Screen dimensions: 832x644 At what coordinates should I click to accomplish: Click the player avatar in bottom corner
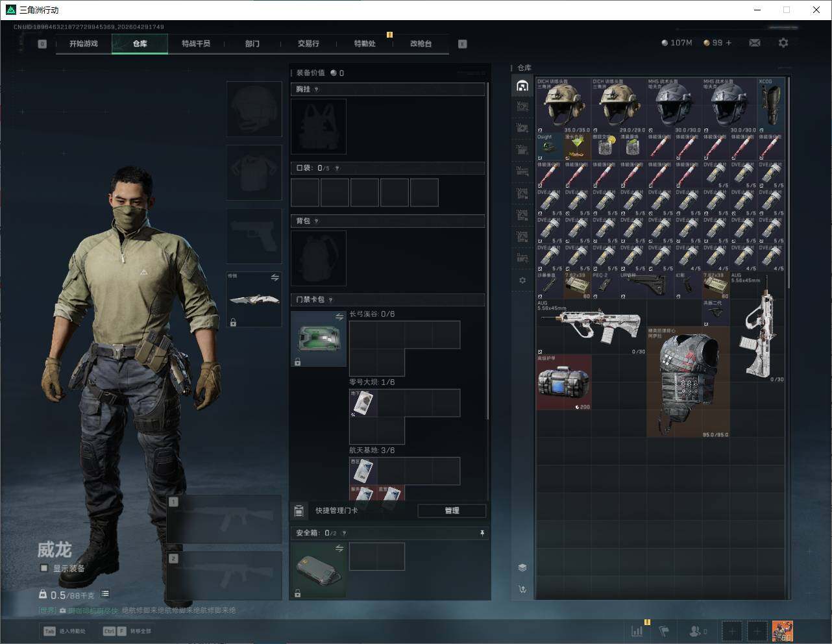tap(782, 631)
